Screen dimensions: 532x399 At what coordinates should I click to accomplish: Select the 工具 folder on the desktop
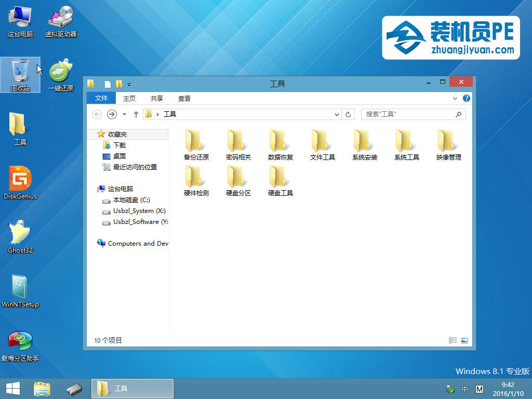(x=20, y=129)
